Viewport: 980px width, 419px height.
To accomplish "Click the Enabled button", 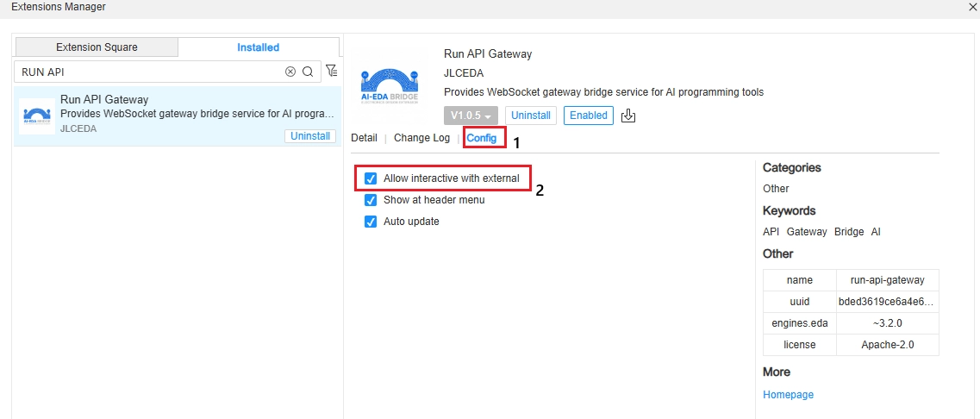I will coord(588,116).
